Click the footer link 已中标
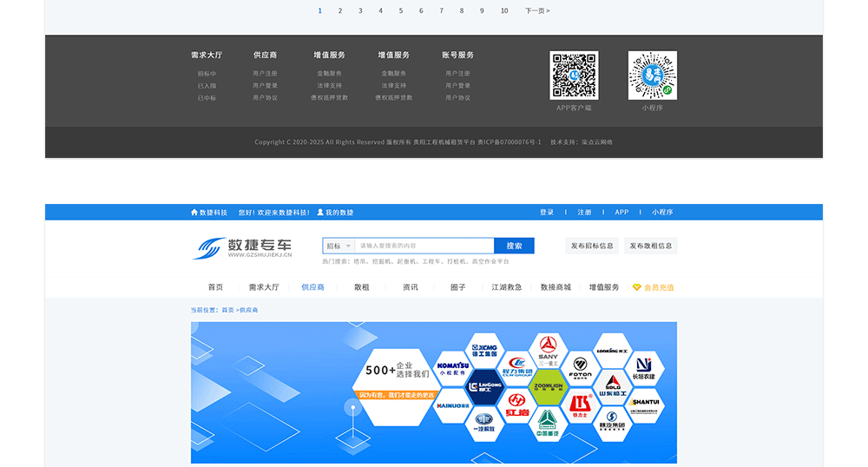Screen dimensions: 868x467 tap(207, 98)
